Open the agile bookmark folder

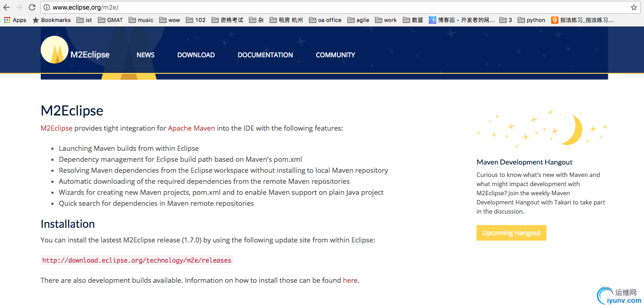358,20
